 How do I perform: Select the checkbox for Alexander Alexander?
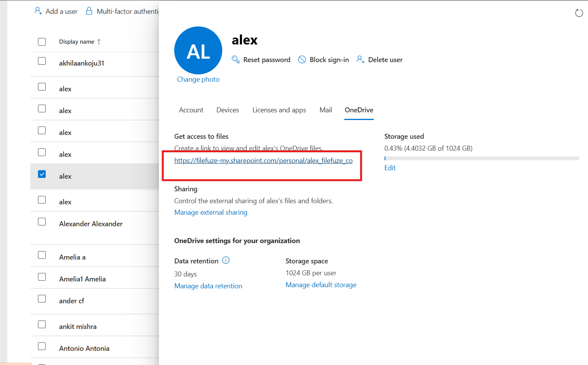tap(42, 222)
